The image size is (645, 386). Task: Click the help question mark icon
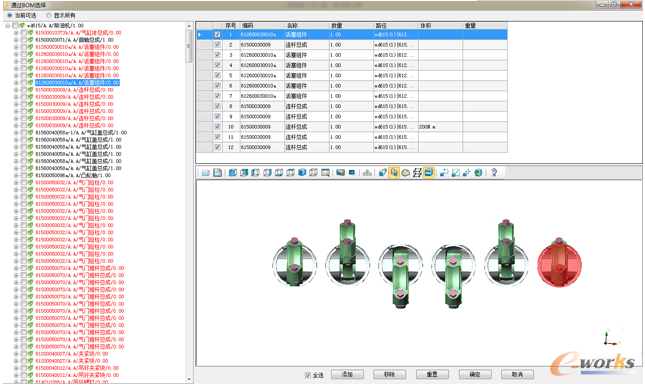point(494,173)
